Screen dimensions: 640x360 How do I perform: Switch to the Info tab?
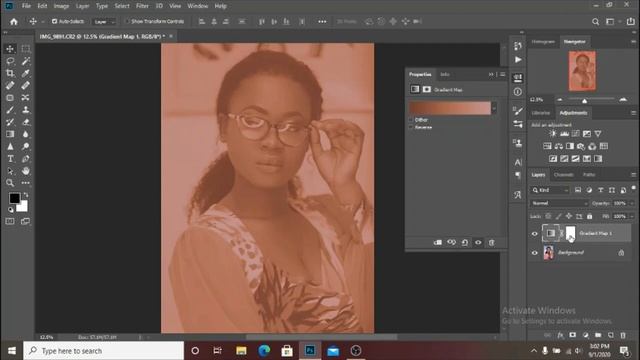point(445,74)
